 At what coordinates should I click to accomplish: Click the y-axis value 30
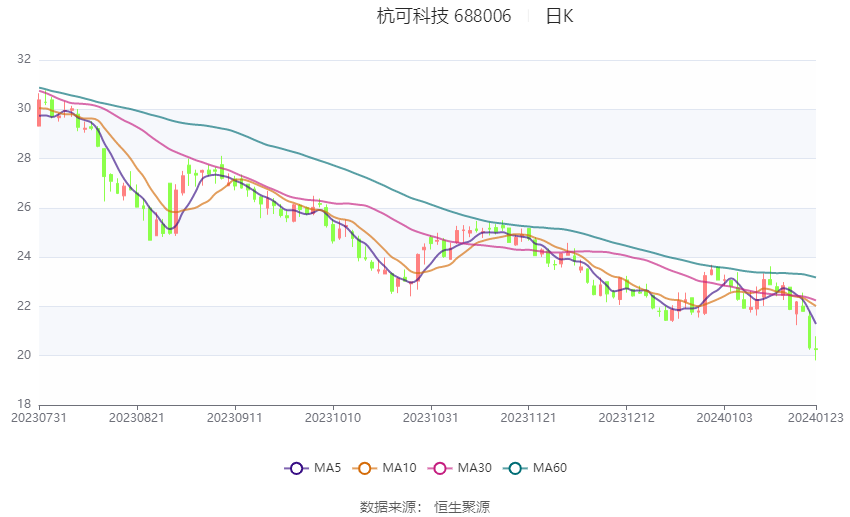tap(24, 108)
